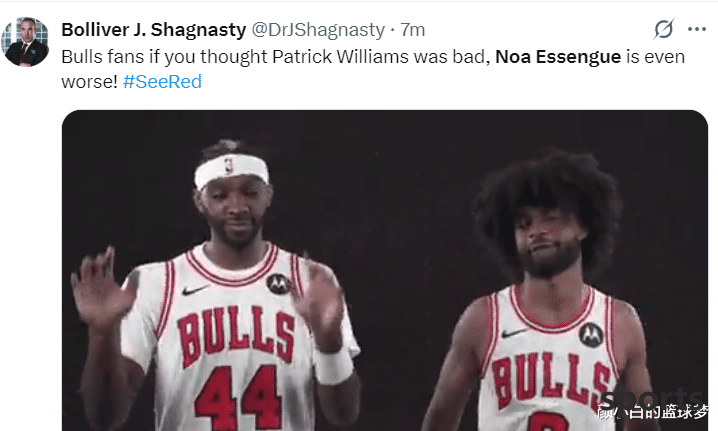Click the white NBA headband
718x431 pixels.
tap(231, 170)
